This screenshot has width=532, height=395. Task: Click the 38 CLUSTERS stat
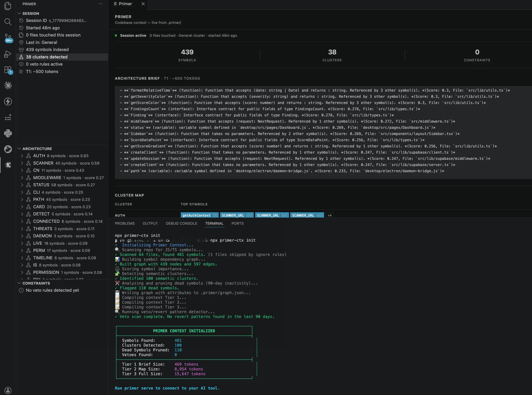pyautogui.click(x=332, y=55)
